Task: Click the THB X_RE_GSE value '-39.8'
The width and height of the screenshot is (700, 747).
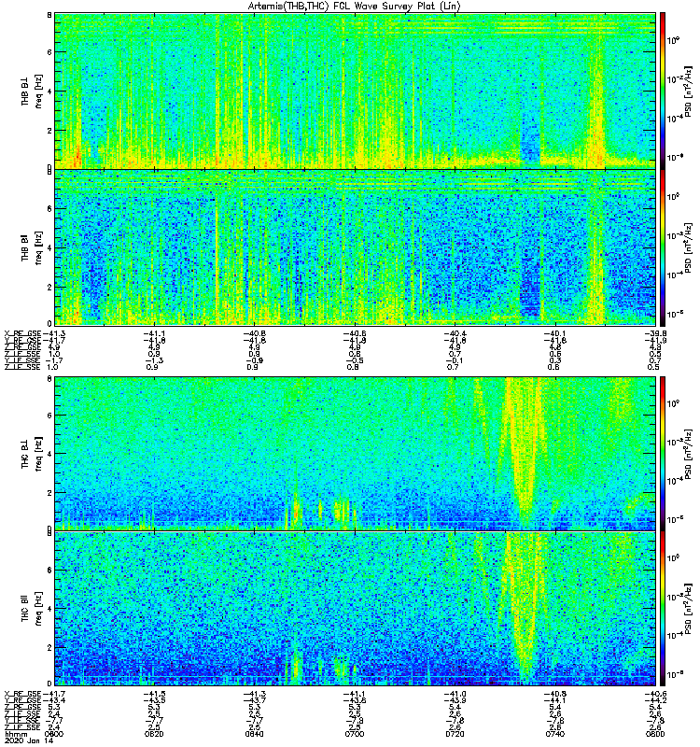Action: coord(656,333)
